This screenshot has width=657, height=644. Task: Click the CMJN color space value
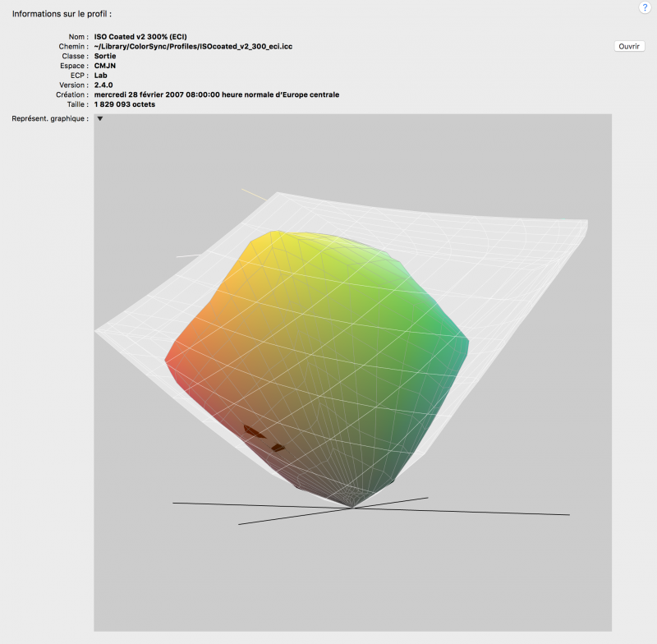pos(107,66)
